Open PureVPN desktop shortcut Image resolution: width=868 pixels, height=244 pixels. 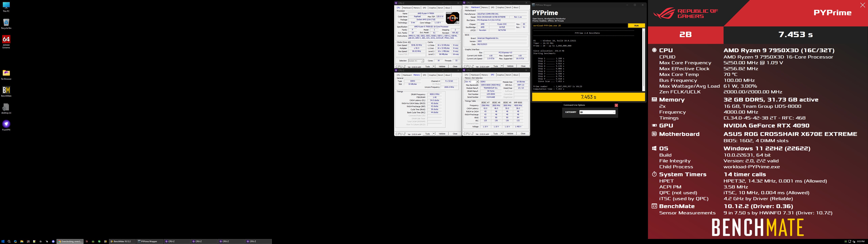6,125
